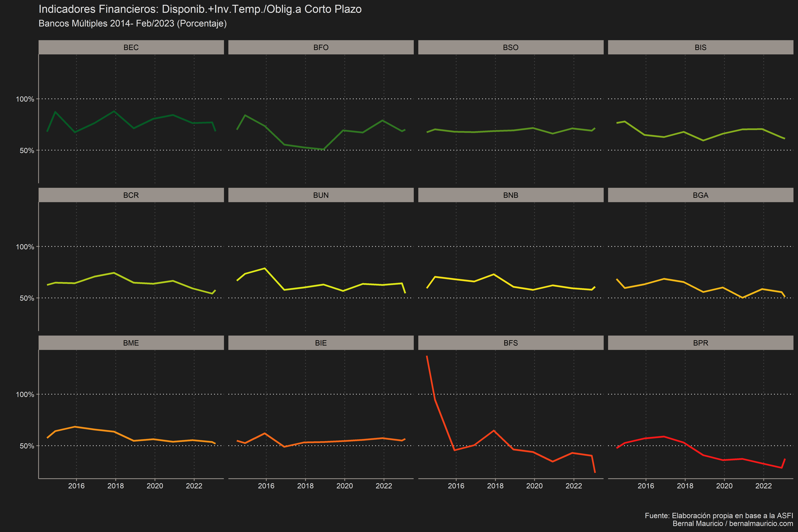Click the credit 'Bernal Mauricio / bernalmauricio.com'

tap(733, 523)
